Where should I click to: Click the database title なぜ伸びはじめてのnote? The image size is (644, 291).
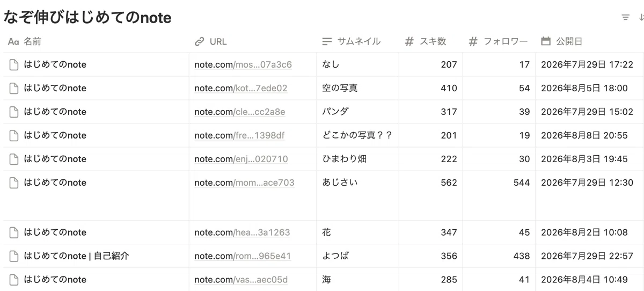pos(87,18)
